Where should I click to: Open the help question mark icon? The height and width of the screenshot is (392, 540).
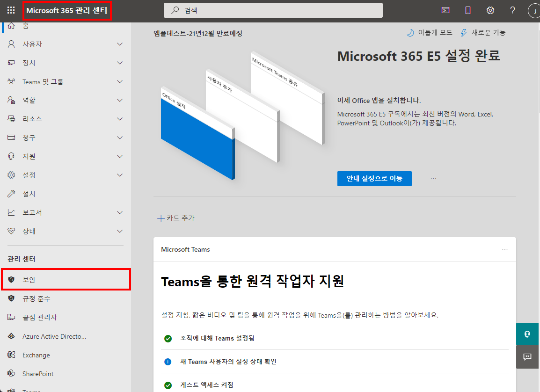512,10
